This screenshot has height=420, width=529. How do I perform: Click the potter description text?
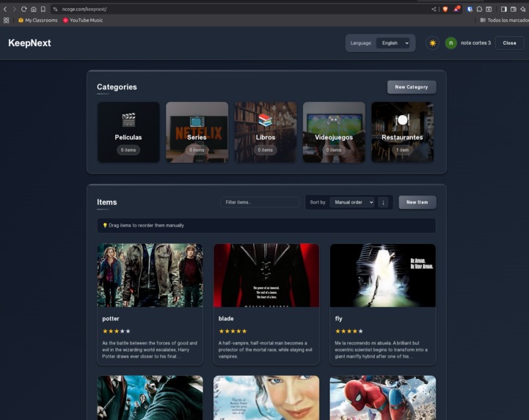coord(150,350)
